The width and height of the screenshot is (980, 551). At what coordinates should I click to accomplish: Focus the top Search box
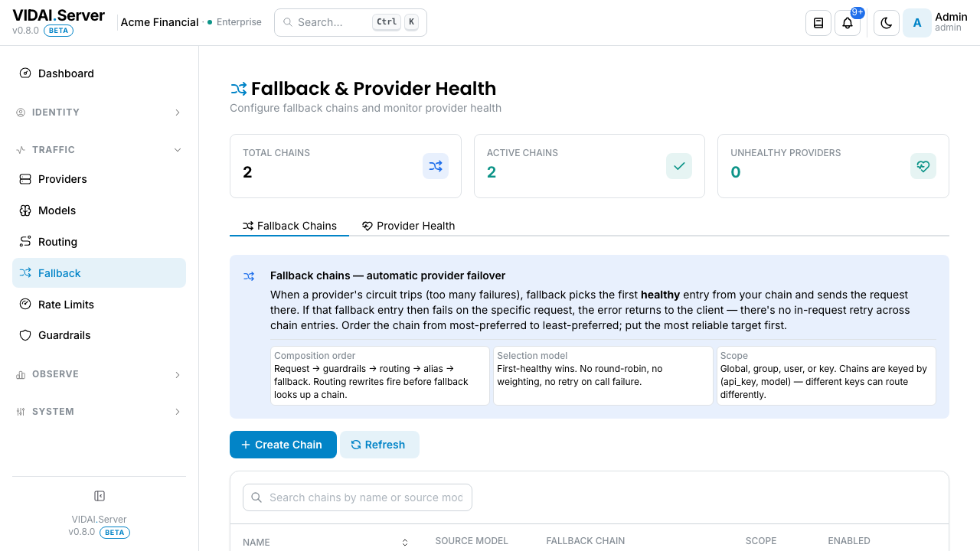tap(351, 22)
